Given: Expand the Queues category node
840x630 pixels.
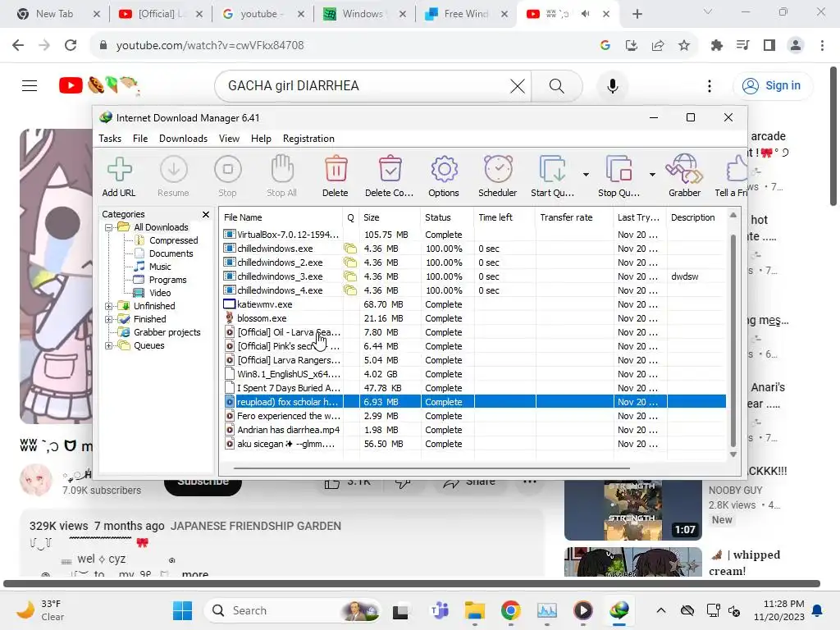Looking at the screenshot, I should click(109, 345).
